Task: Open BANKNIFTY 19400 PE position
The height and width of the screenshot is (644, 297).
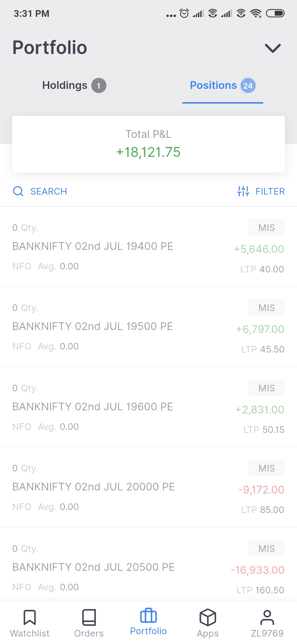Action: pyautogui.click(x=93, y=246)
